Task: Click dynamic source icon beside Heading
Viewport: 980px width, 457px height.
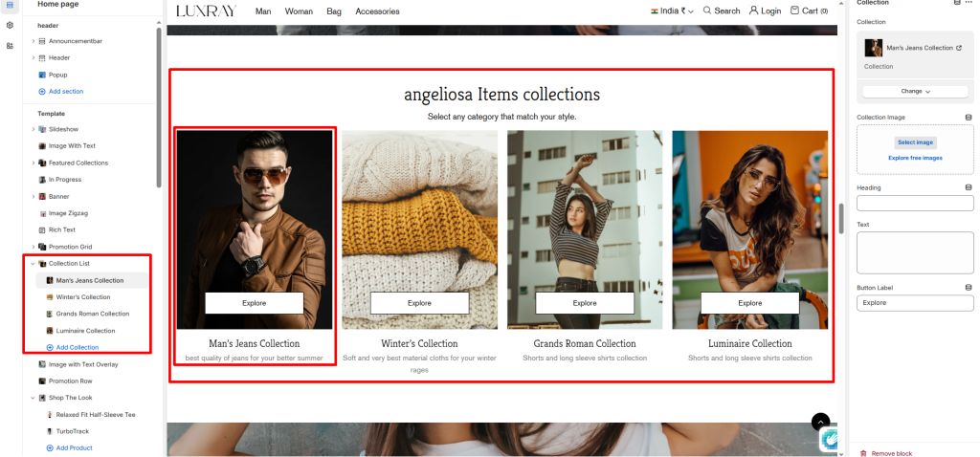Action: 969,188
